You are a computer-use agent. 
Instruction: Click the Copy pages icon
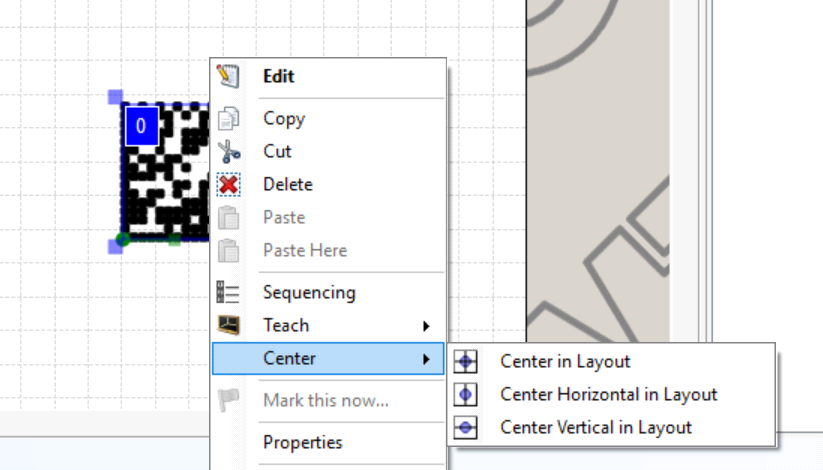click(x=228, y=118)
